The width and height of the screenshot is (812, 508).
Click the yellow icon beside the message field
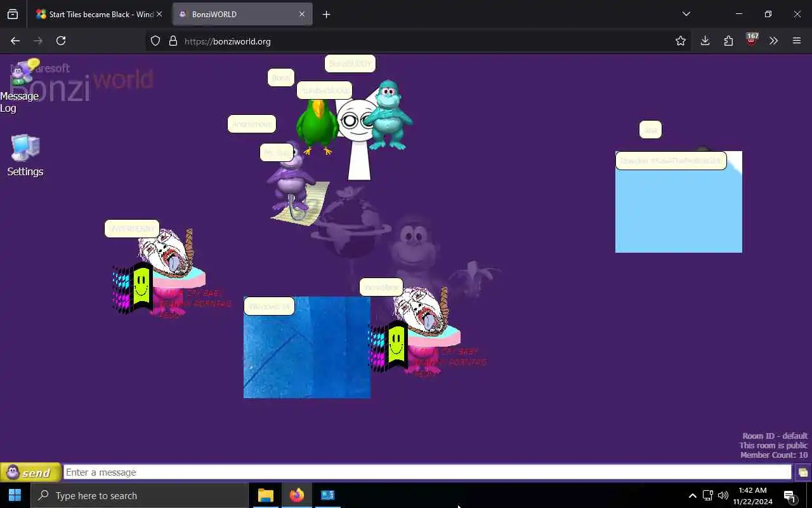click(x=802, y=472)
